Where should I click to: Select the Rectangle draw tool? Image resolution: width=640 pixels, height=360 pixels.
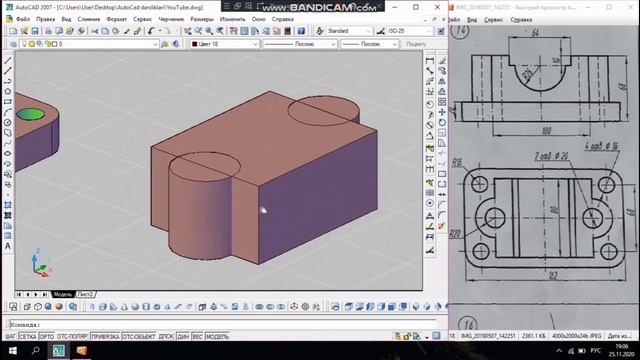click(7, 102)
